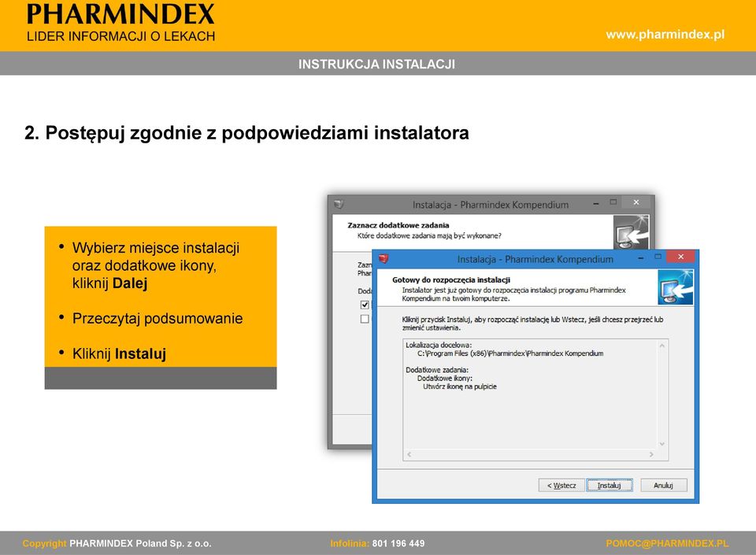Click the PHARMINDEX logo heading
The width and height of the screenshot is (756, 555).
pyautogui.click(x=120, y=14)
